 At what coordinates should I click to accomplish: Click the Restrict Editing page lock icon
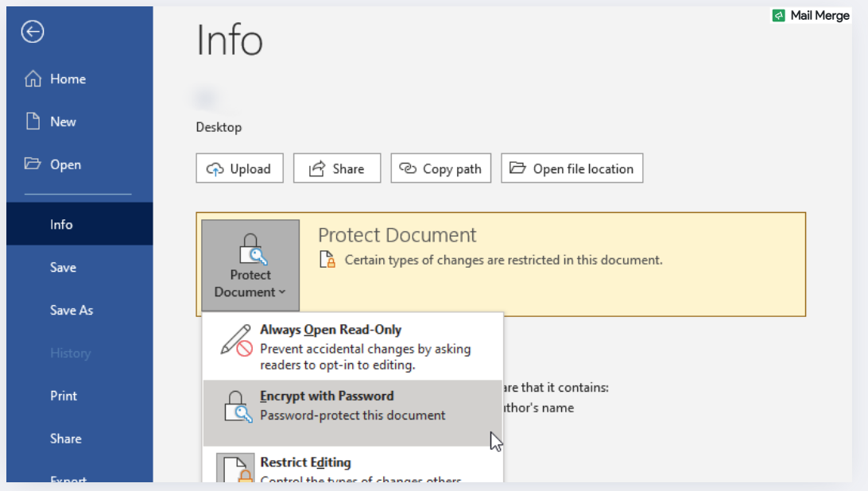click(x=235, y=469)
